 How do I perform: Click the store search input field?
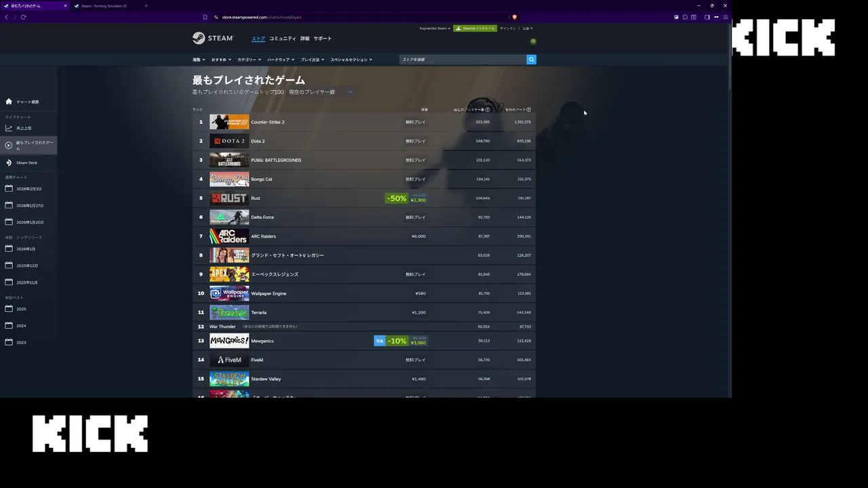tap(463, 60)
